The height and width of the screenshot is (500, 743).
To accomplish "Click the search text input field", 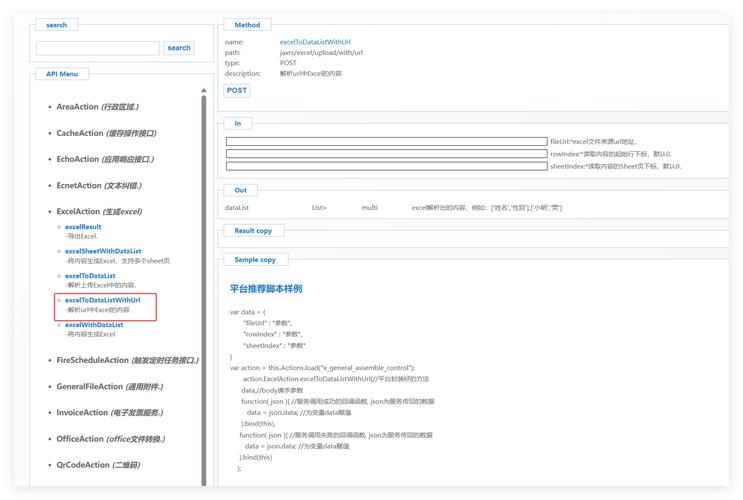I will [x=97, y=48].
